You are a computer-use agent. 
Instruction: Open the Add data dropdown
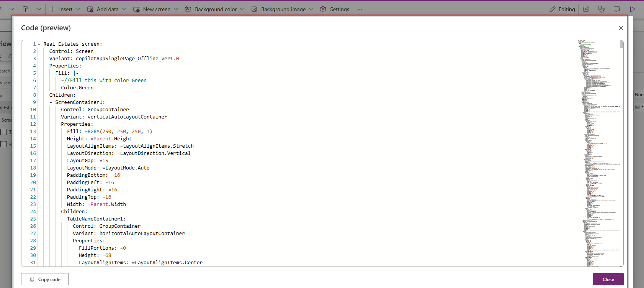click(107, 9)
